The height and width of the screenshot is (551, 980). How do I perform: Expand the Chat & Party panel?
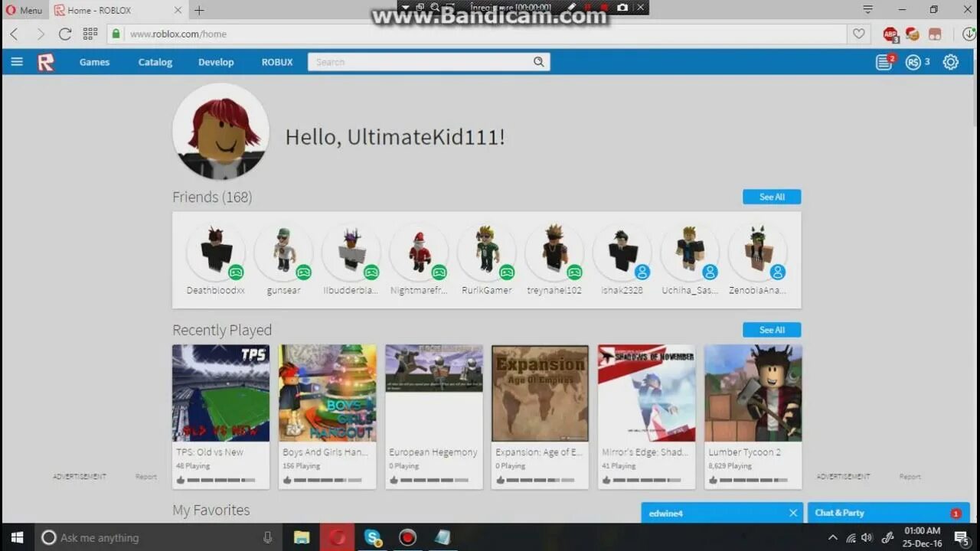(888, 513)
